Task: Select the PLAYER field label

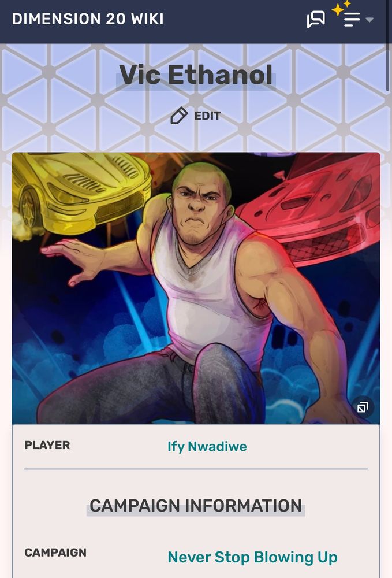Action: point(47,445)
